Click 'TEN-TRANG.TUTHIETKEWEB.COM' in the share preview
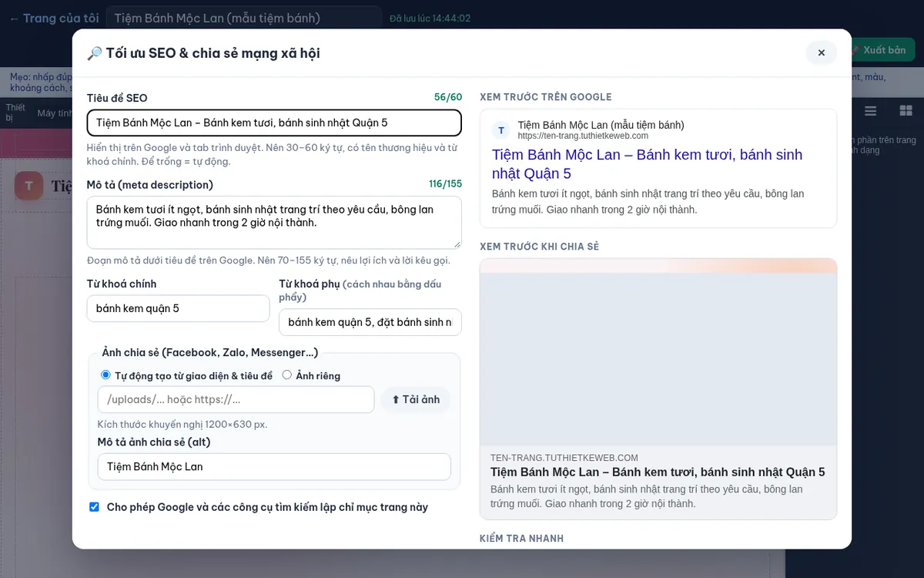924x578 pixels. [x=564, y=458]
